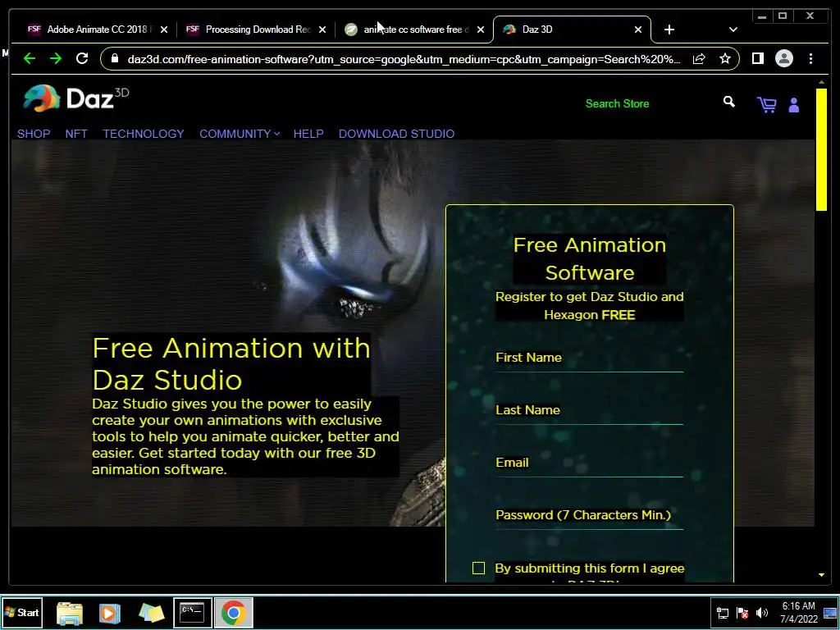This screenshot has height=630, width=840.
Task: Open media player from taskbar
Action: pos(110,612)
